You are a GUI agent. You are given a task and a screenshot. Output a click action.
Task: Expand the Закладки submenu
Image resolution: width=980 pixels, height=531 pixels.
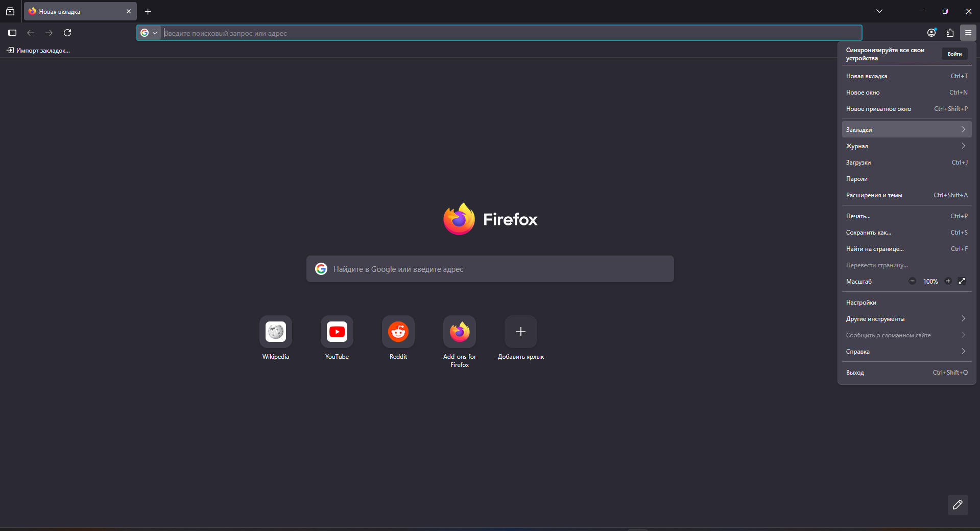907,129
